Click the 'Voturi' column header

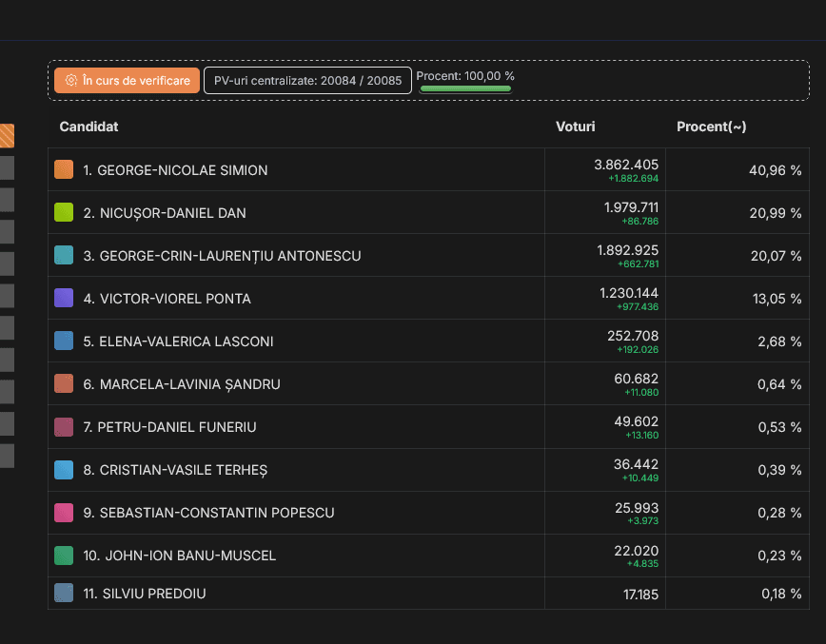(575, 127)
